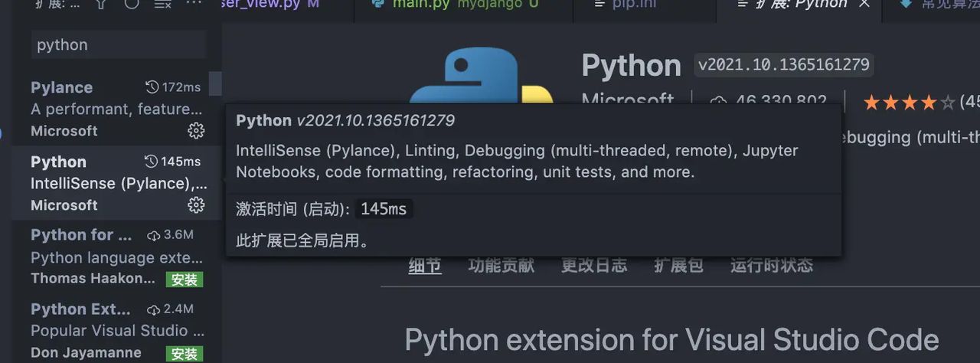This screenshot has height=363, width=980.
Task: Click the Python title in hover tooltip
Action: coord(263,120)
